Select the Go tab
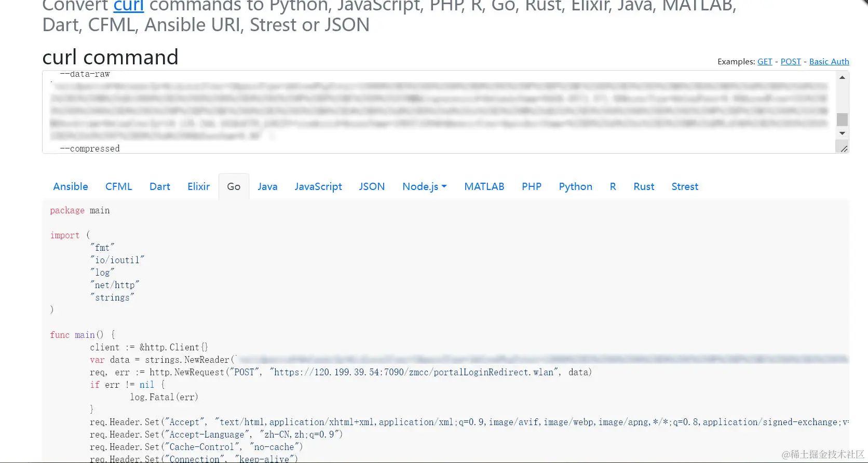 (x=234, y=186)
